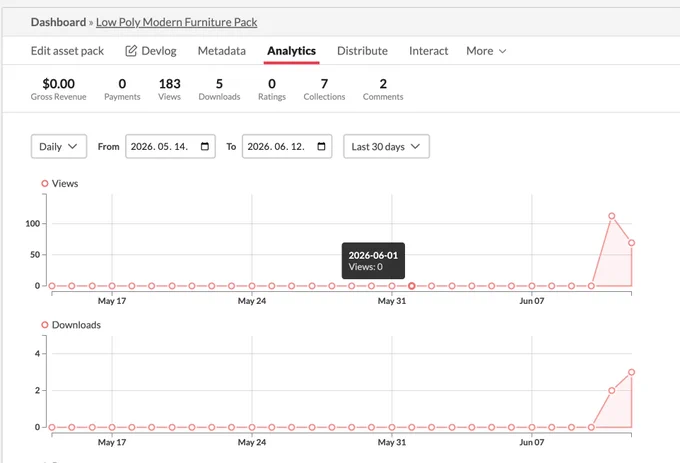Open the Distribute tab

[x=362, y=51]
